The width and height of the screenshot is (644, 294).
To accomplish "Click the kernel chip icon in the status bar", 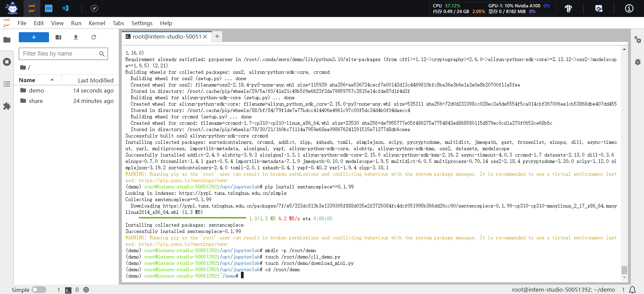I will point(86,290).
